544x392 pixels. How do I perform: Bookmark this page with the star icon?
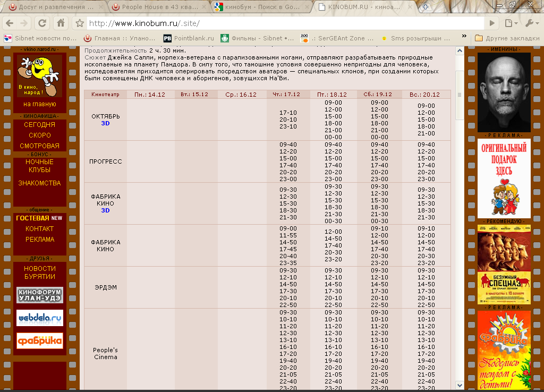80,23
